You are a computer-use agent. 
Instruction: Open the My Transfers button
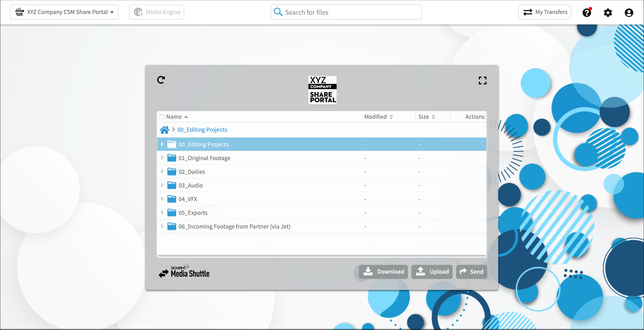545,12
